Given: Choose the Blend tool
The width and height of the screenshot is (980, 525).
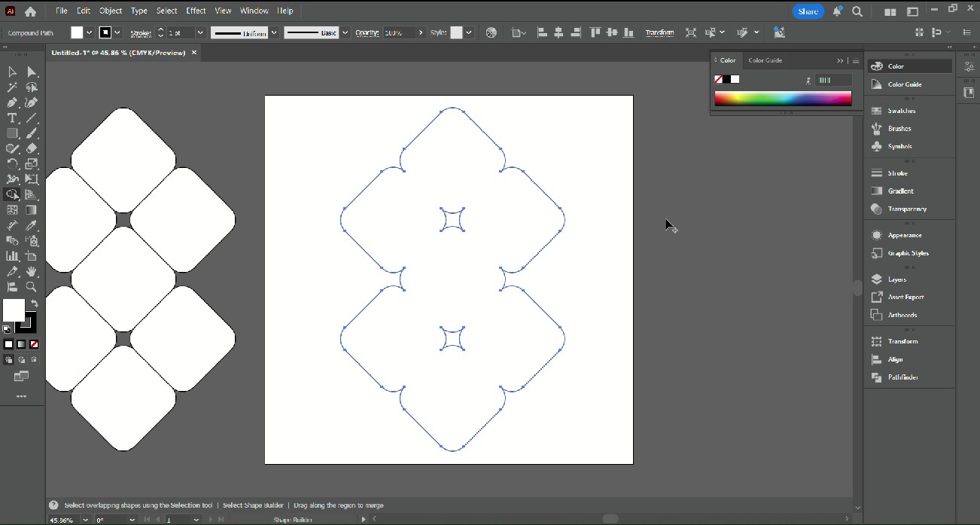Looking at the screenshot, I should (12, 241).
